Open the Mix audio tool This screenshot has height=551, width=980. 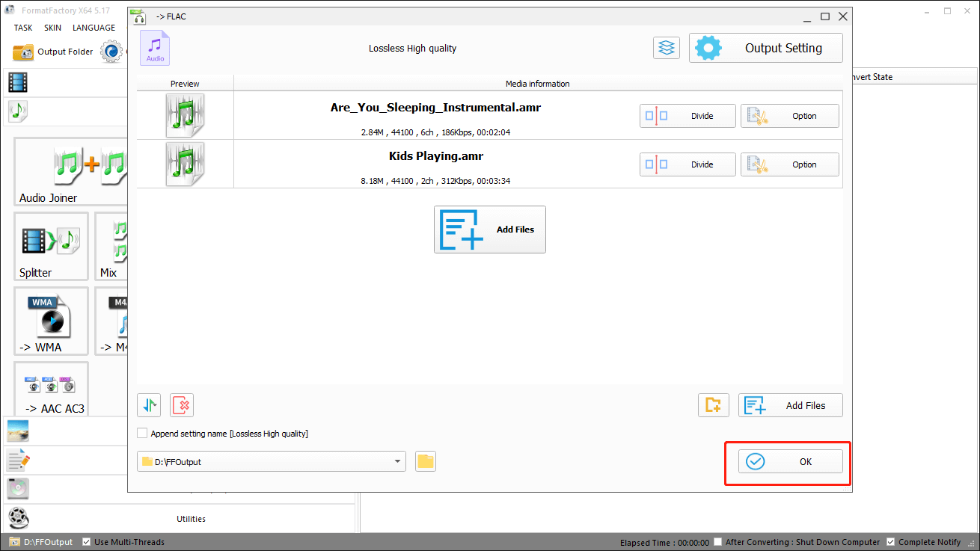pos(111,247)
